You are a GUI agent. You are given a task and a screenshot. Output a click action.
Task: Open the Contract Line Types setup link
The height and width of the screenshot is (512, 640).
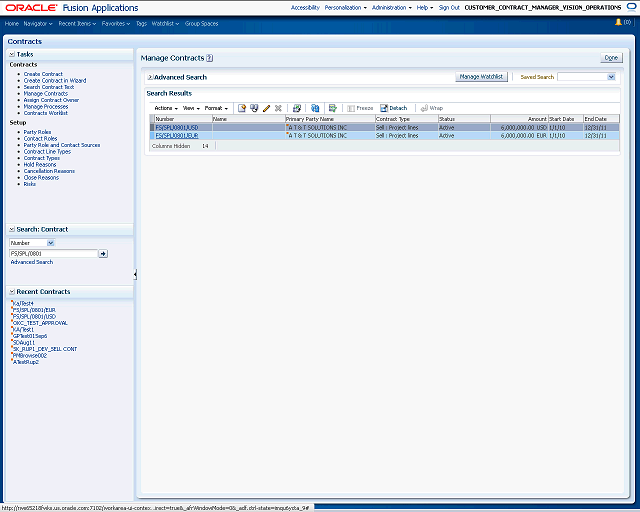(x=47, y=151)
